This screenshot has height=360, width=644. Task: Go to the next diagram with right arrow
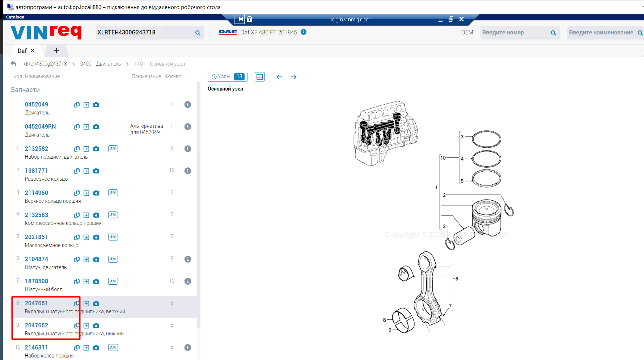tap(294, 77)
